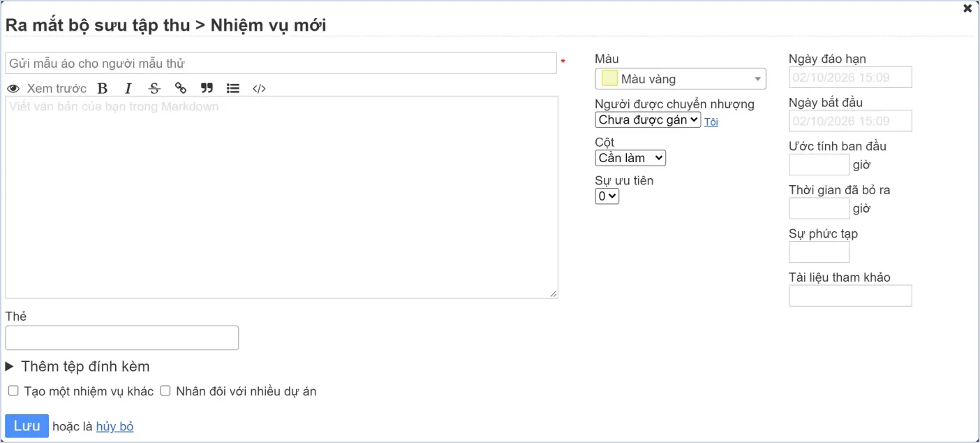Insert a bulleted list
Image resolution: width=980 pixels, height=443 pixels.
point(233,88)
